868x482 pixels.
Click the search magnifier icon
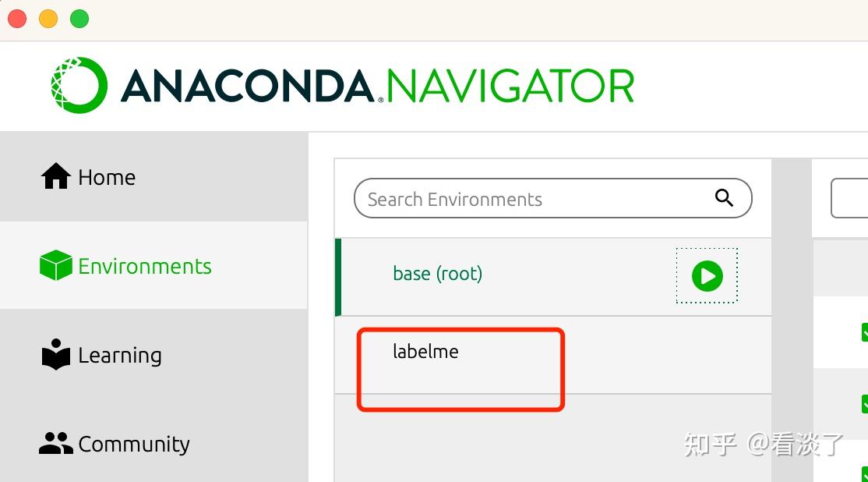point(724,198)
